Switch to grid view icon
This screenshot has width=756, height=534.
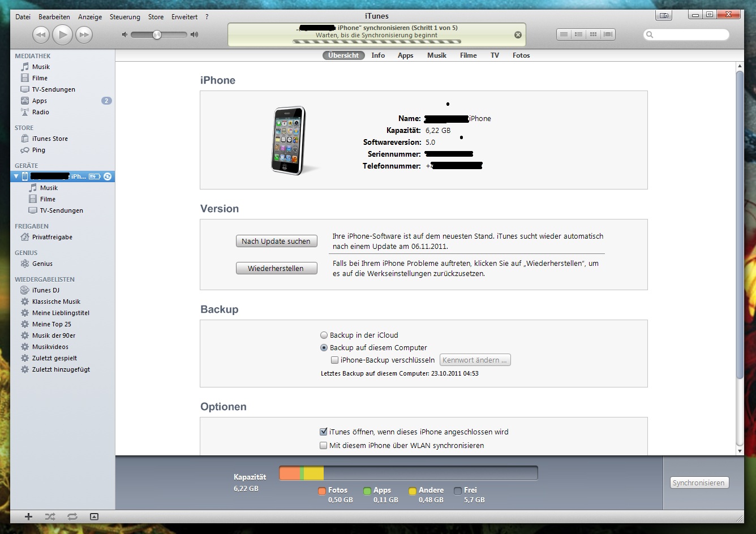pyautogui.click(x=593, y=35)
